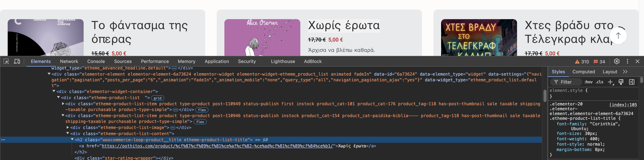
Task: Show more Styles pane tabs chevron
Action: pos(625,72)
